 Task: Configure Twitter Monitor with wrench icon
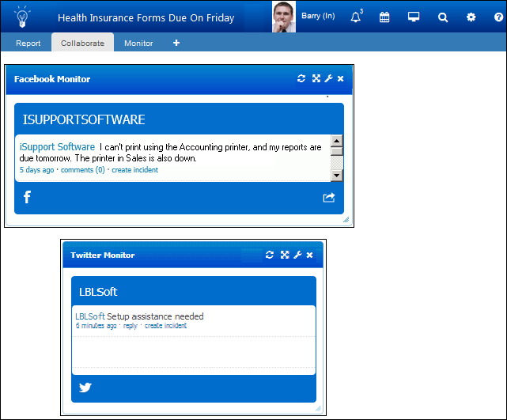click(297, 255)
